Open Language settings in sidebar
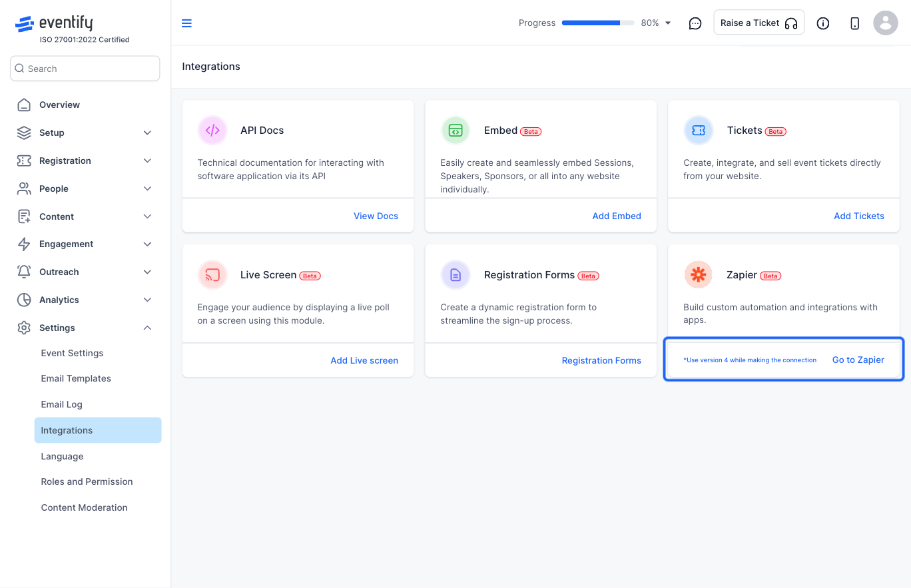This screenshot has width=911, height=588. (62, 456)
